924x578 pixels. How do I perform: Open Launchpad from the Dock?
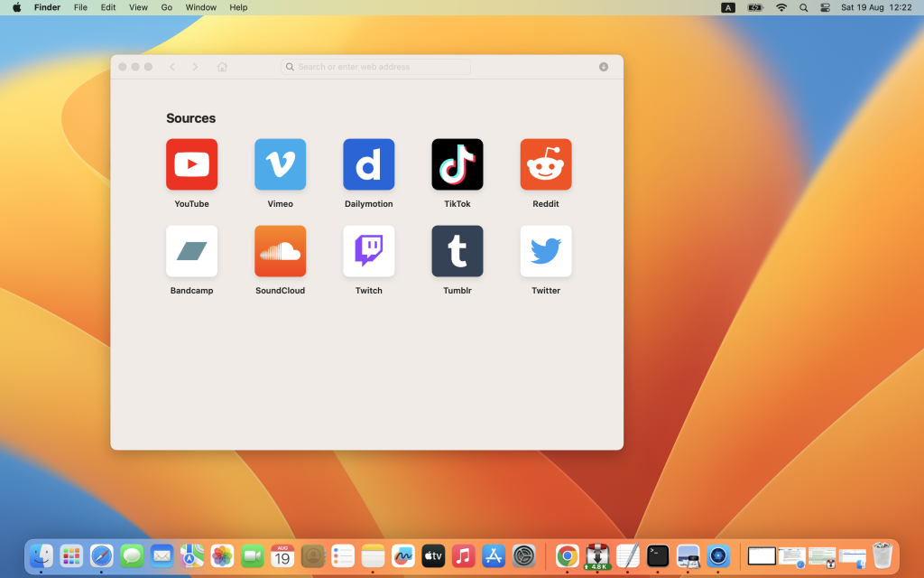click(71, 555)
